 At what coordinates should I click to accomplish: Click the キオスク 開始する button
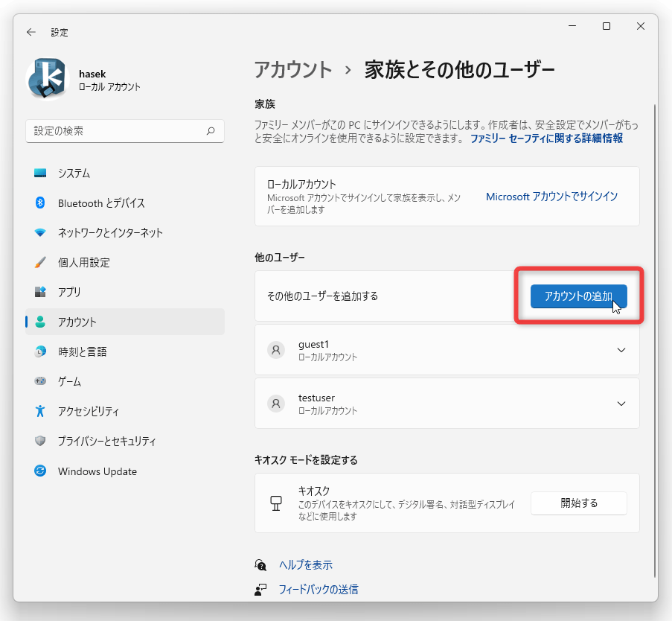[x=578, y=503]
